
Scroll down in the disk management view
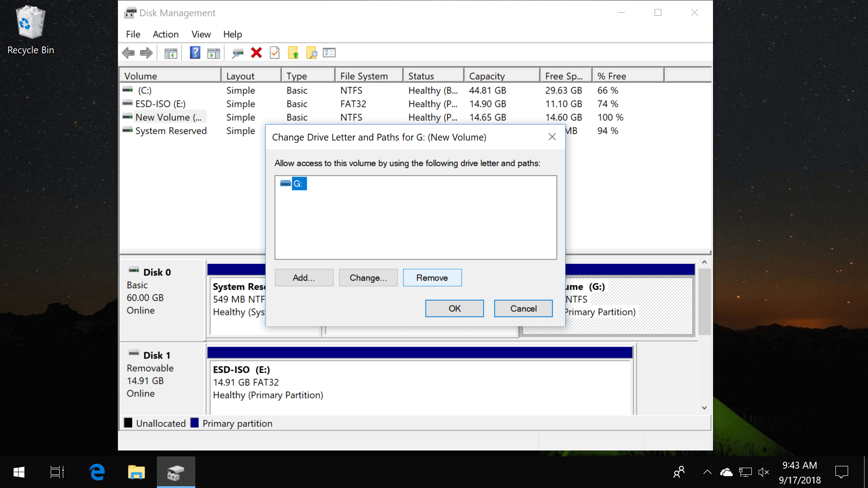(x=704, y=407)
